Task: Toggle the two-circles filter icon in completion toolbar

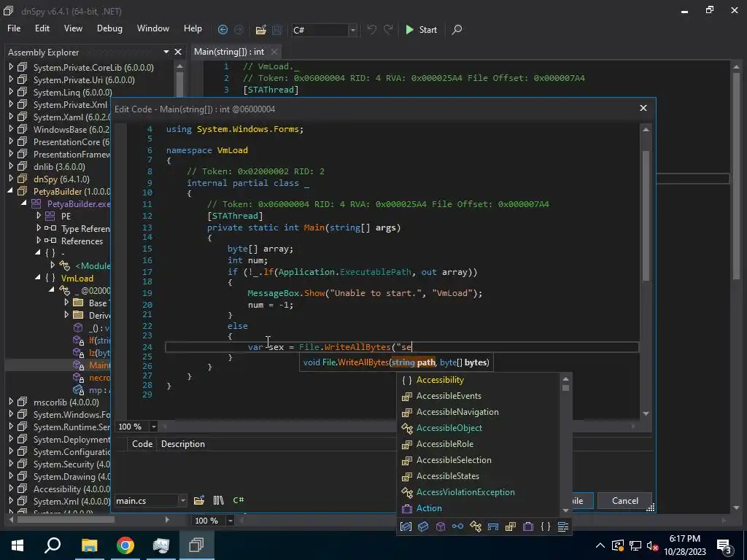Action: 458,526
